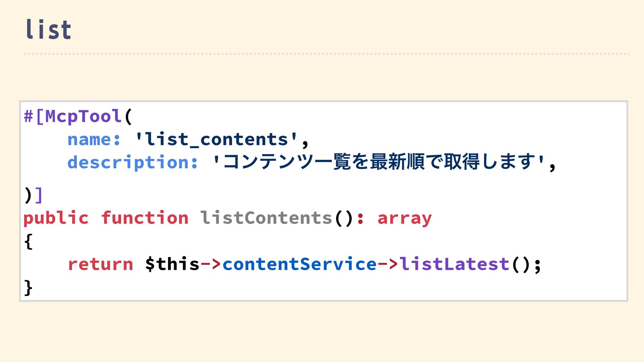Image resolution: width=644 pixels, height=362 pixels.
Task: Select the listLatest method call
Action: point(454,264)
